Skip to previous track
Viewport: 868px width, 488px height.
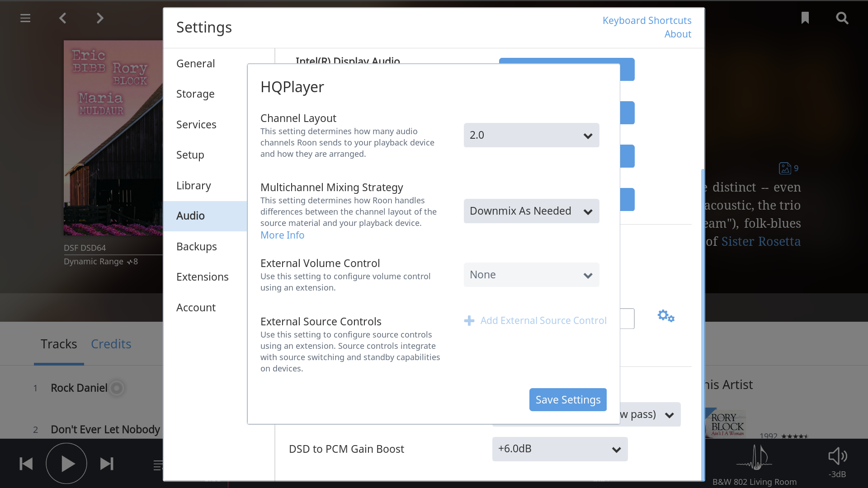(26, 464)
